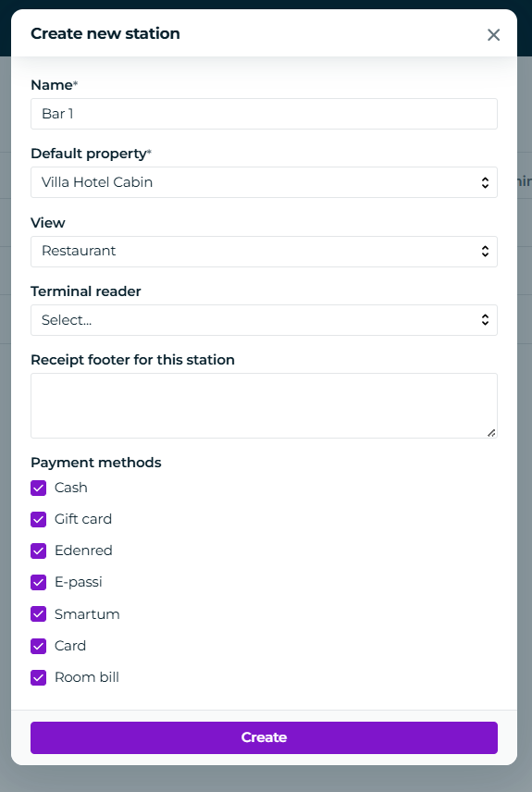
Task: Uncheck the E-passi payment method
Action: pos(39,582)
